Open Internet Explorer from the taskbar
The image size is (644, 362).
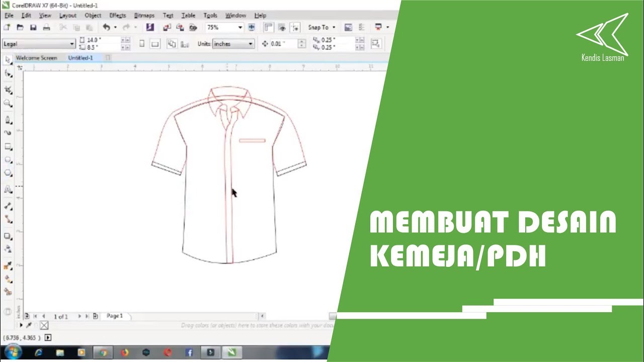[x=39, y=352]
